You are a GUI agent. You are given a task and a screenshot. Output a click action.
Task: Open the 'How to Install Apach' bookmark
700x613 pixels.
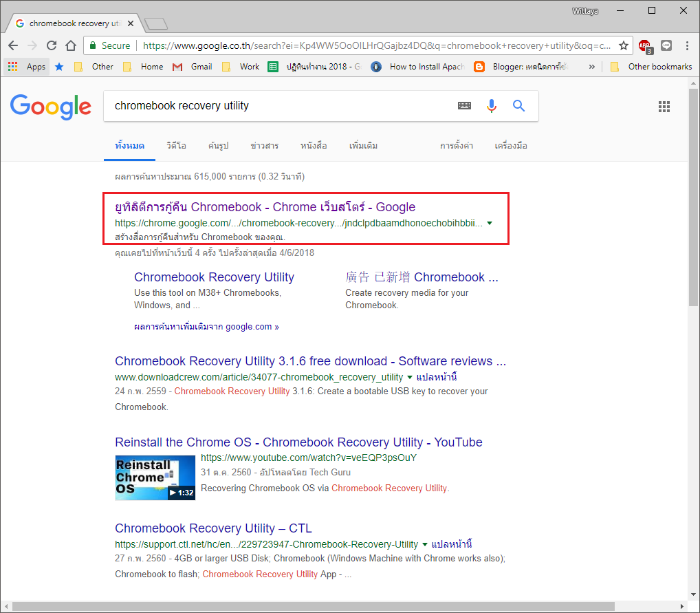(x=418, y=67)
